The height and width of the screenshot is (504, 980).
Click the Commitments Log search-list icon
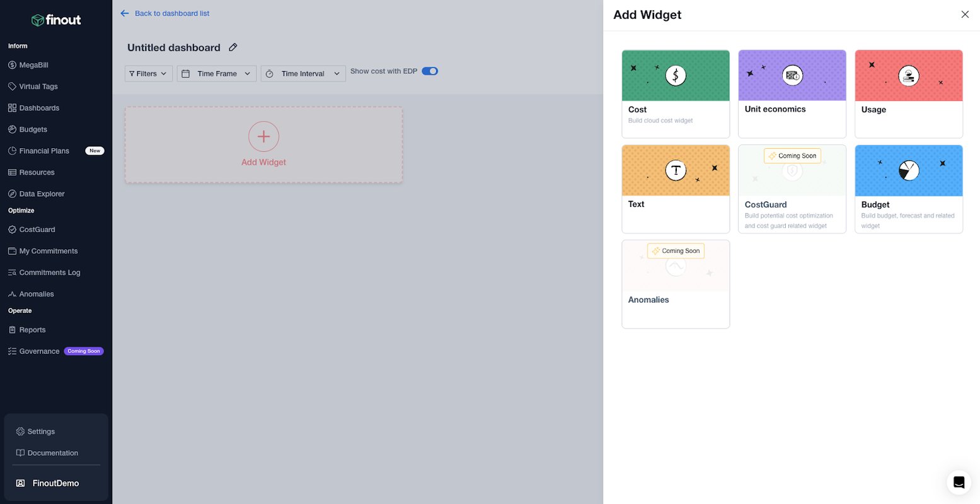tap(12, 273)
